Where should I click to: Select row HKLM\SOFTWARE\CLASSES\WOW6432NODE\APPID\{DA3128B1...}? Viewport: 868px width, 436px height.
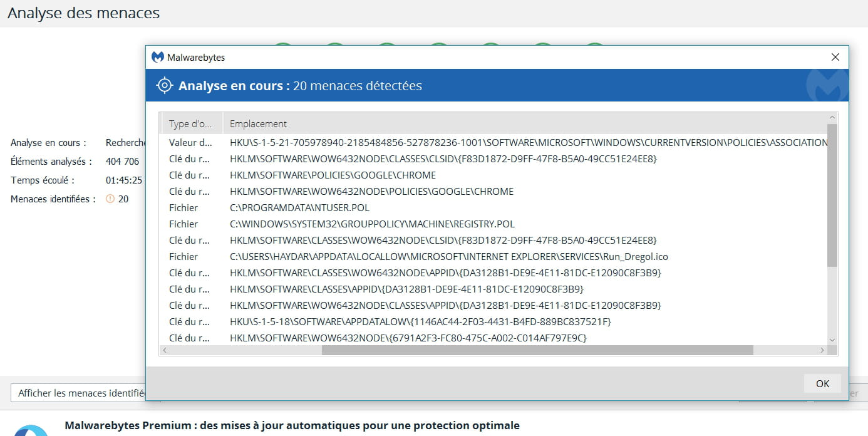(x=494, y=272)
